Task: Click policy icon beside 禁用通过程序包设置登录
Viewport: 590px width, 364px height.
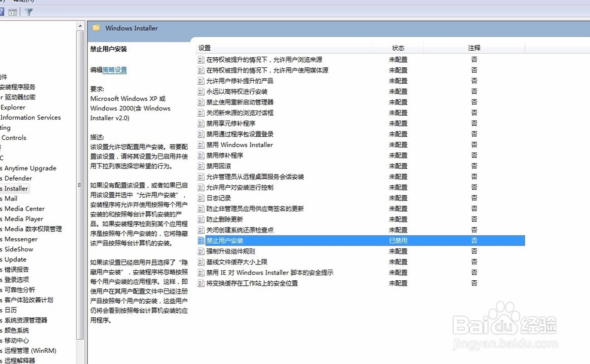Action: pos(201,134)
